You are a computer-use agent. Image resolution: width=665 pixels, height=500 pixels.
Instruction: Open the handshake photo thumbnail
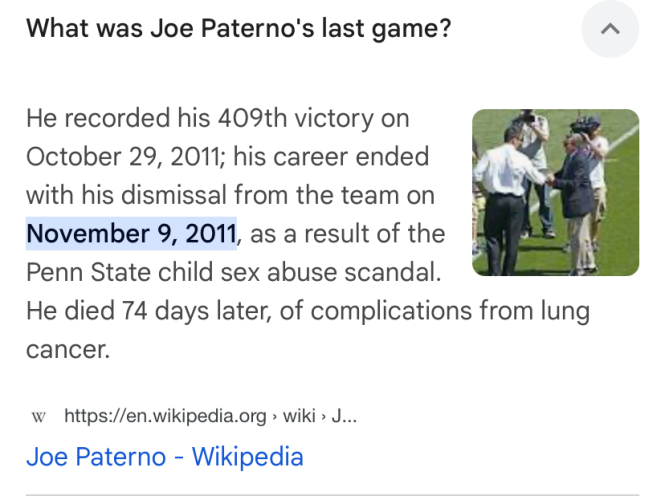pos(555,193)
